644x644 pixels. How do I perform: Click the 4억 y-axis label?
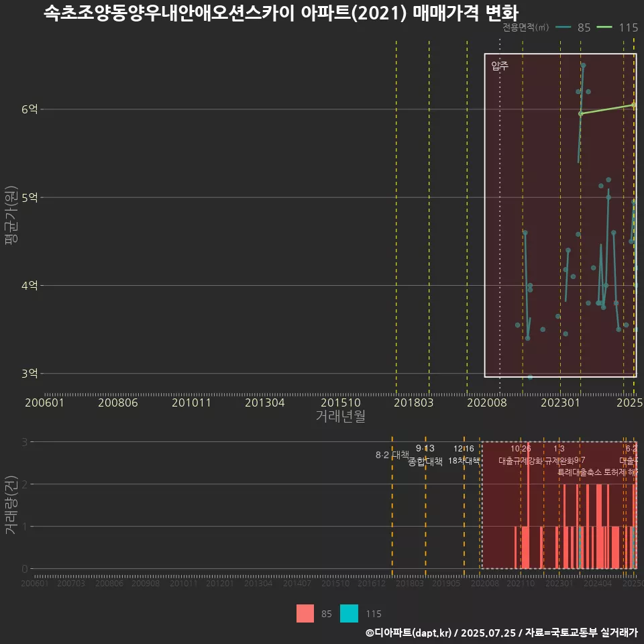(30, 286)
